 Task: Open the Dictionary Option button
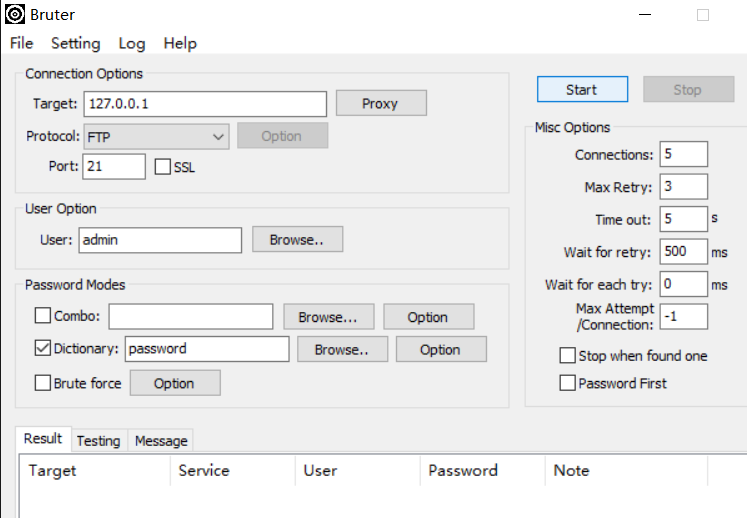[441, 349]
